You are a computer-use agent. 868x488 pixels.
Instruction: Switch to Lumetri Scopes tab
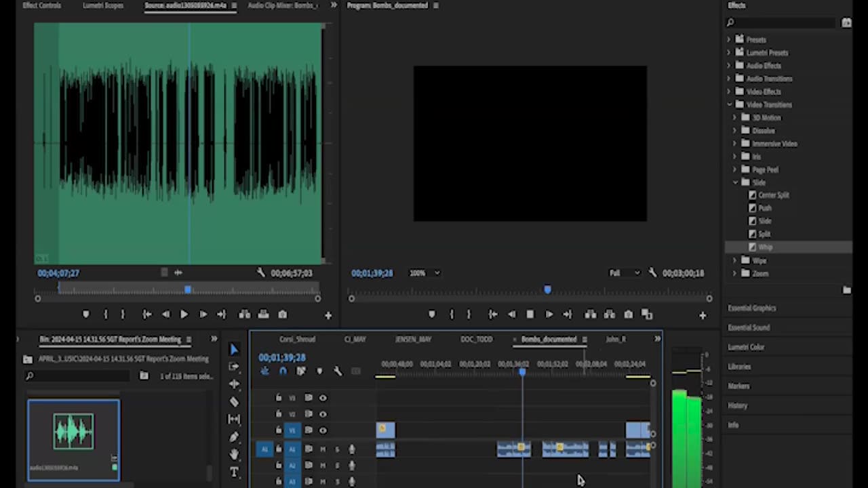(103, 5)
